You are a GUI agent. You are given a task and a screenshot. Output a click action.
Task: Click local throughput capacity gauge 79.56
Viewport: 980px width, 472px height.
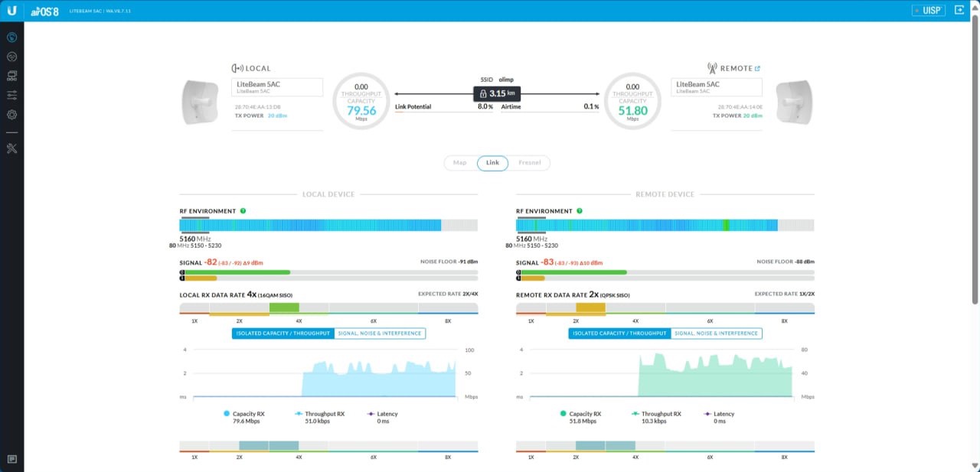361,101
